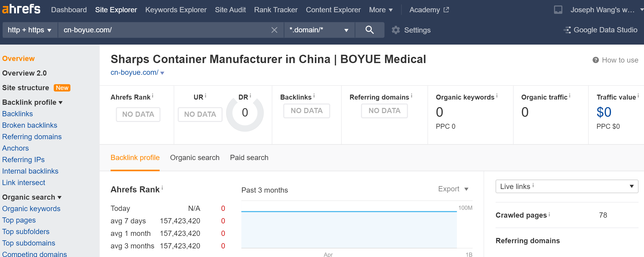Open Internal backlinks report

pos(30,171)
